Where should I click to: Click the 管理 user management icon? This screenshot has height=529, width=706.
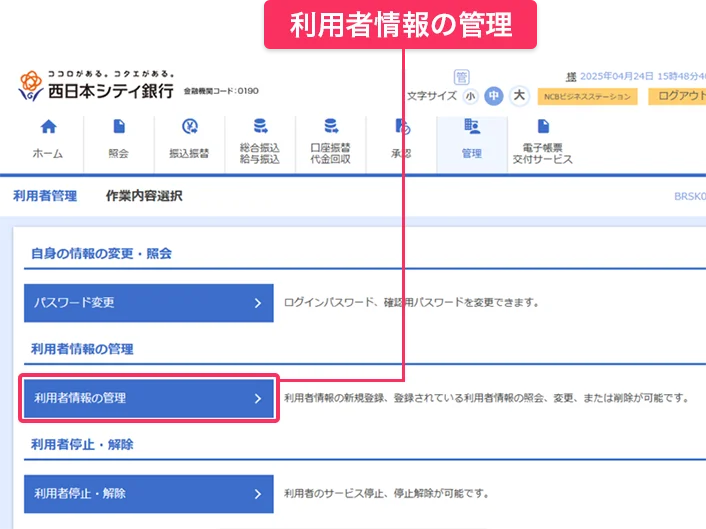(x=472, y=127)
